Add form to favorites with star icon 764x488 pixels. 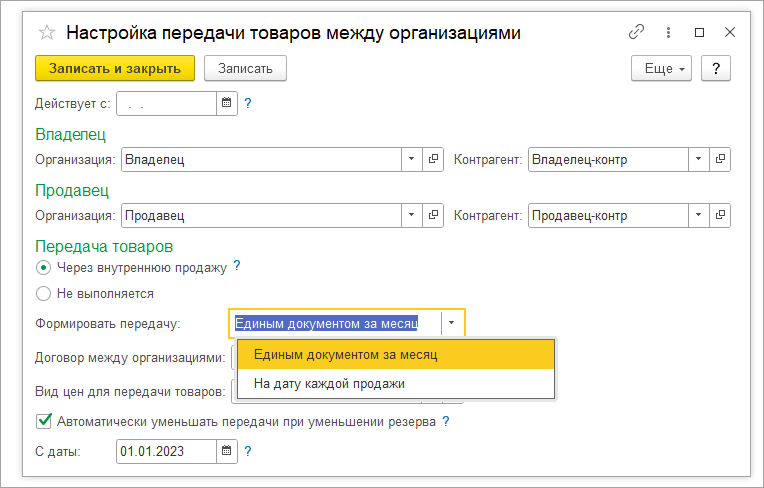46,33
